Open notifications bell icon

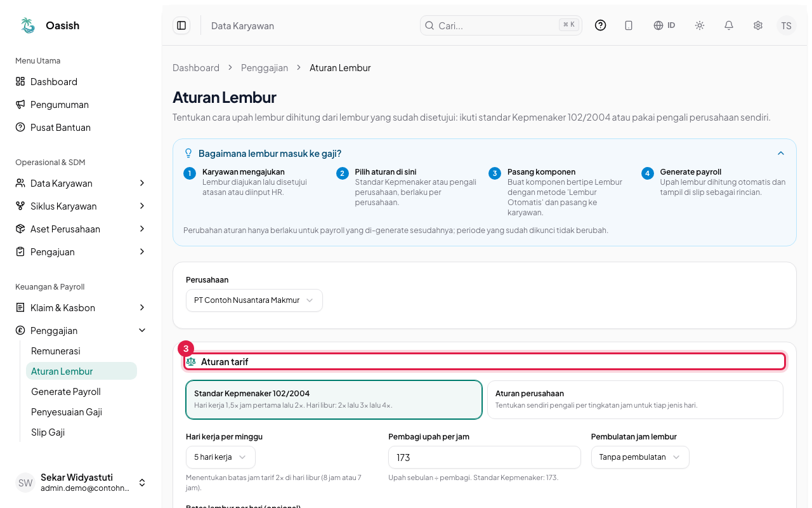(x=729, y=25)
